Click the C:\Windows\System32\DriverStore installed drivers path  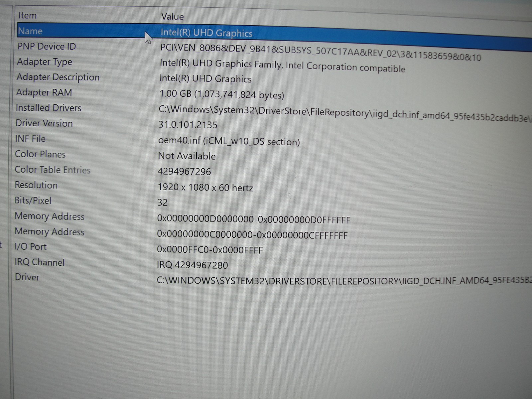pyautogui.click(x=345, y=113)
